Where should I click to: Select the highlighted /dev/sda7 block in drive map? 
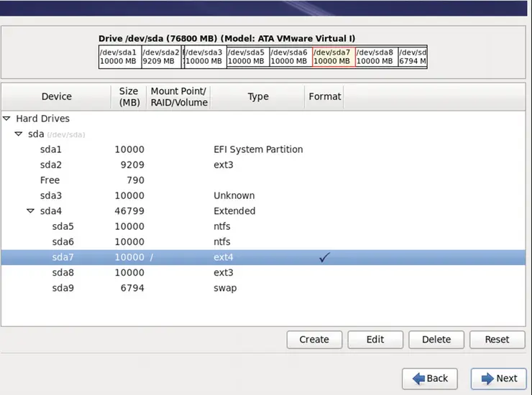[334, 57]
